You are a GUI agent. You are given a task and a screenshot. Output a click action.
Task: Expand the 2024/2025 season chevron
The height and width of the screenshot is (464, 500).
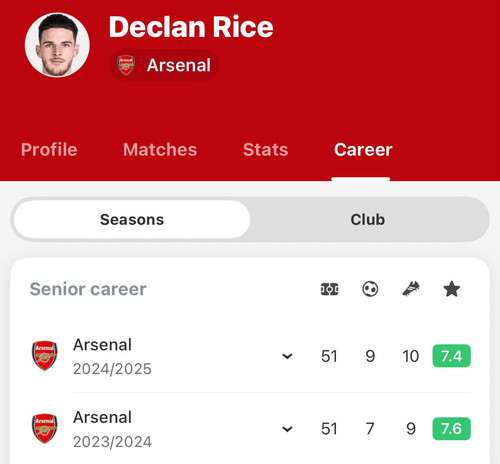pyautogui.click(x=287, y=356)
